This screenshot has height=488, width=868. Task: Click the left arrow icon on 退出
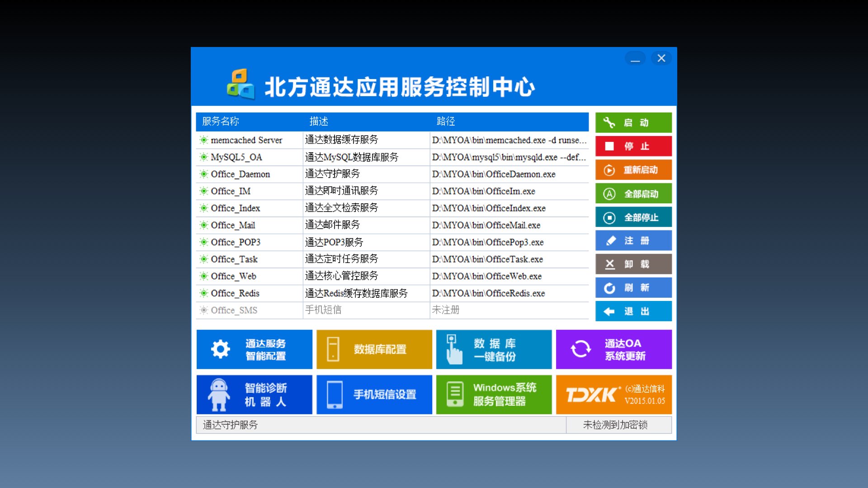(x=609, y=311)
